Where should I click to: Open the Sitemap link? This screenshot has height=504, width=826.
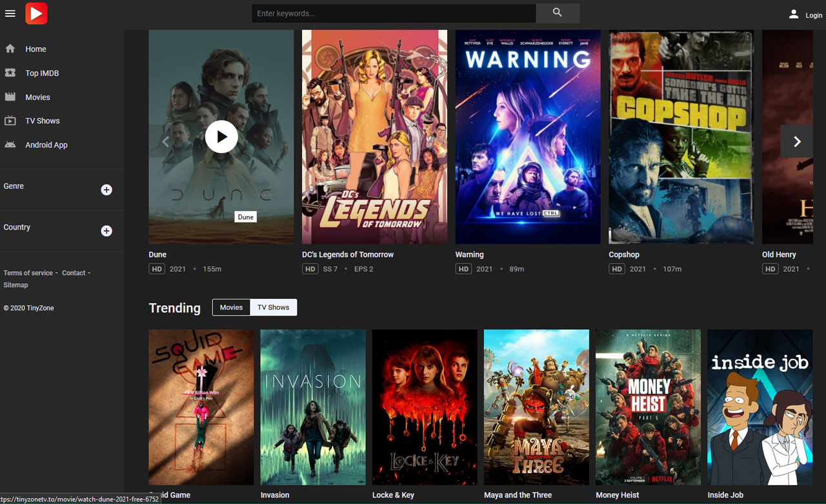(15, 285)
